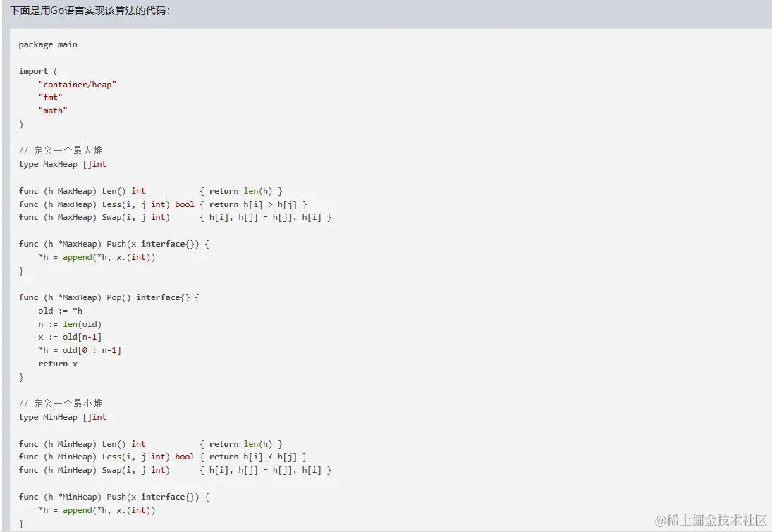
Task: Click the line "n := len(old)"
Action: pos(70,324)
